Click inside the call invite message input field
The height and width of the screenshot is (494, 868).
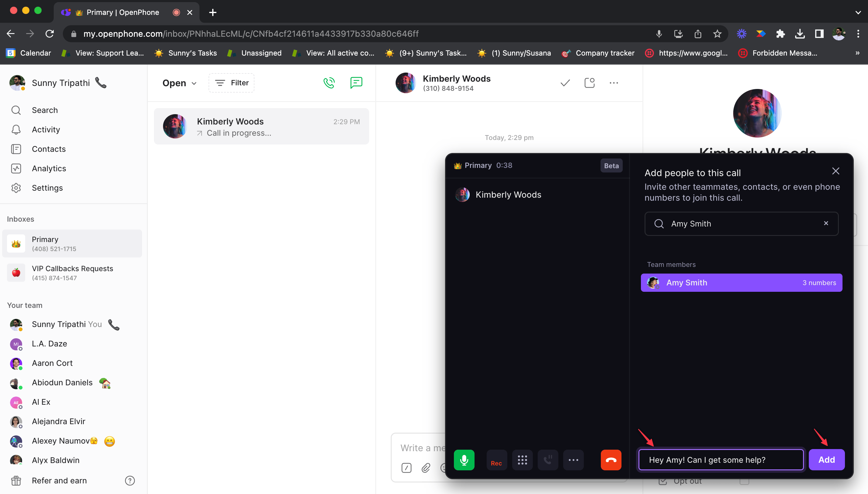721,459
